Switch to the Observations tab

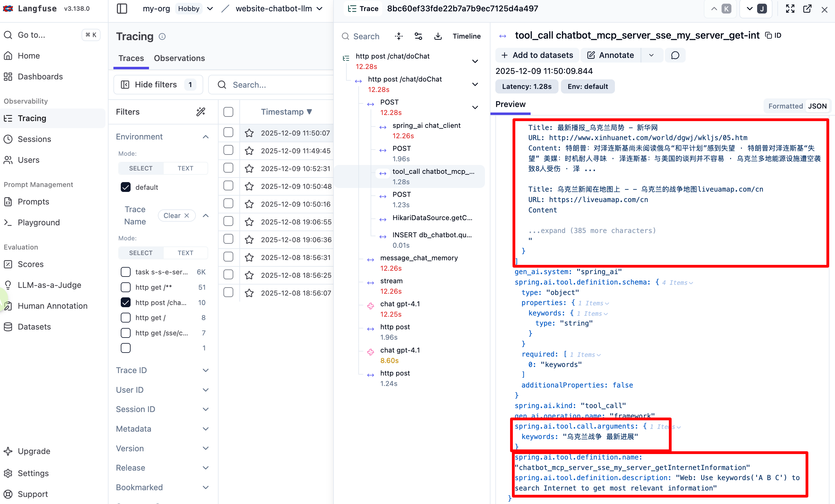tap(179, 58)
